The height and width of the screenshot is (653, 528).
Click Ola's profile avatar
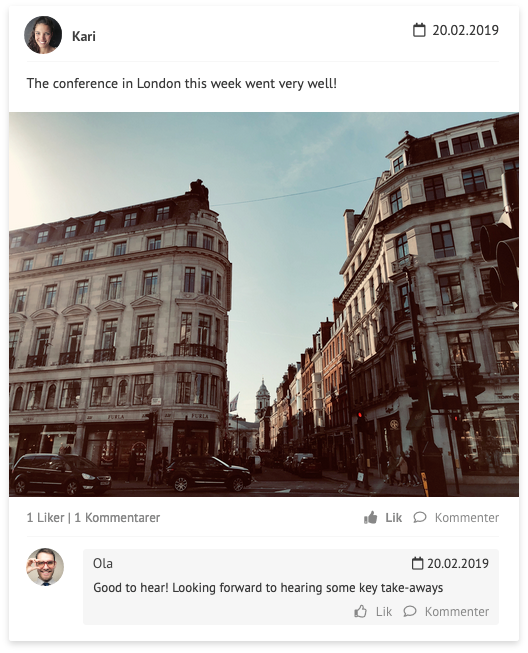45,567
